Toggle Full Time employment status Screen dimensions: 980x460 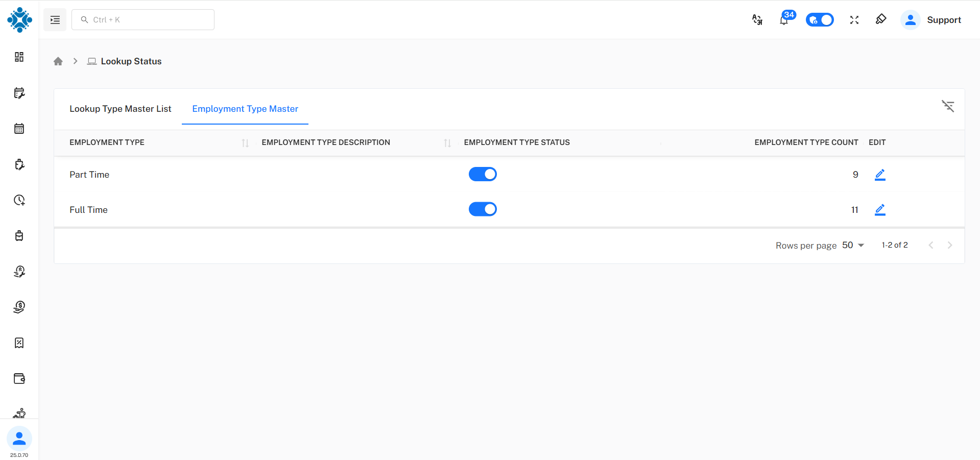pyautogui.click(x=483, y=209)
